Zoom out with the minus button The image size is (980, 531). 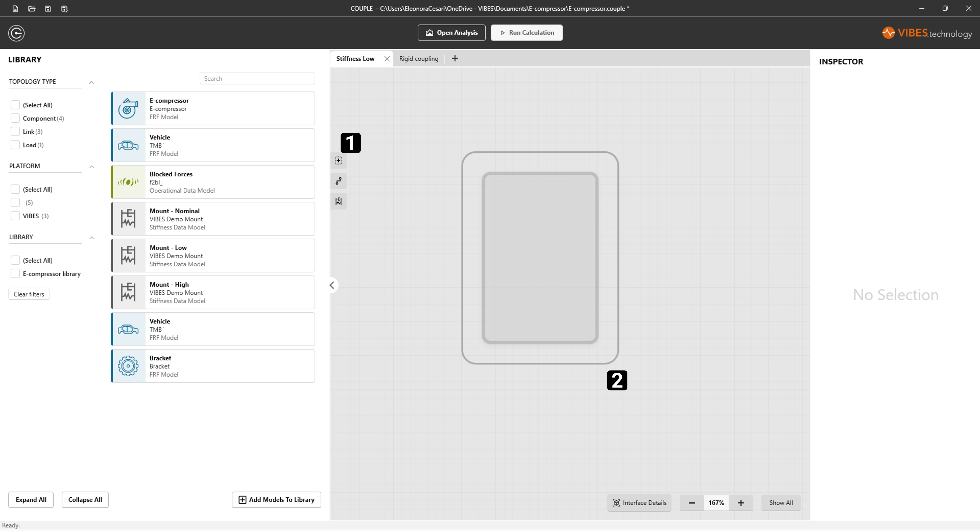(x=692, y=503)
